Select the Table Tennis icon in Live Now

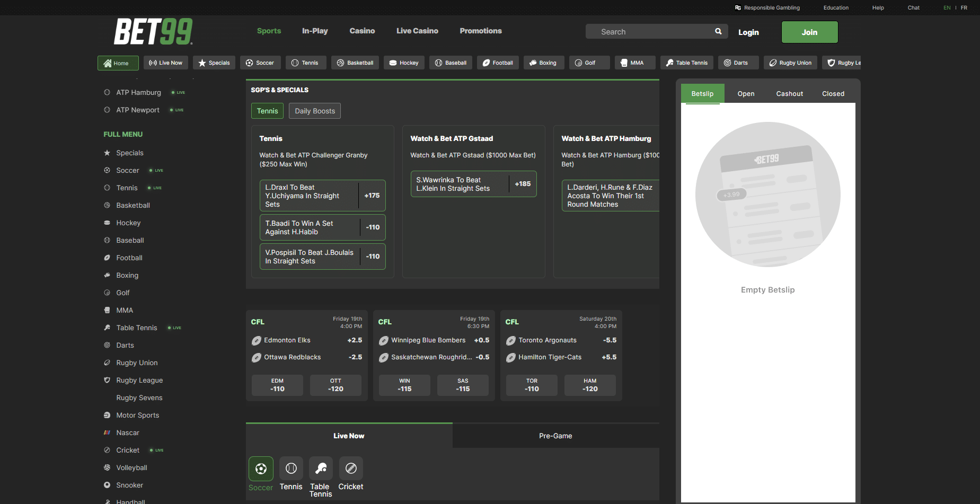[x=320, y=468]
